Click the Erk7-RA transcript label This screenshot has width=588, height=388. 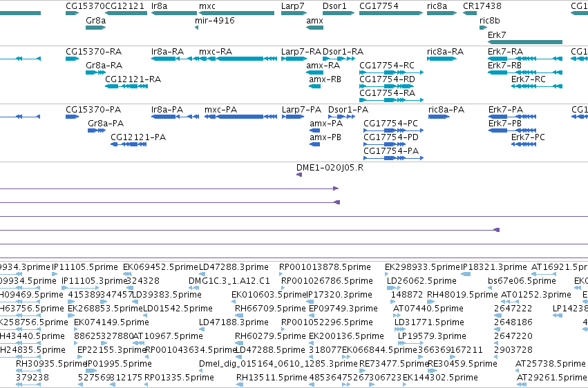click(x=504, y=51)
